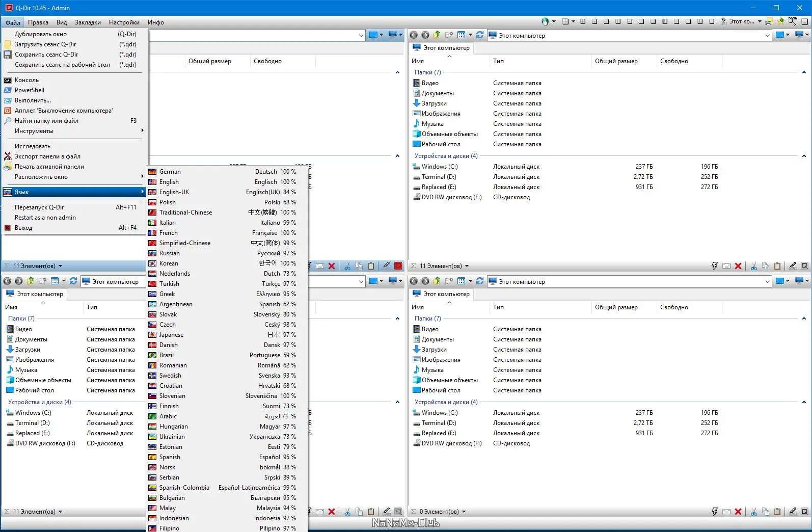Click the view mode icon in top-right pane
The width and height of the screenshot is (812, 532).
(462, 35)
